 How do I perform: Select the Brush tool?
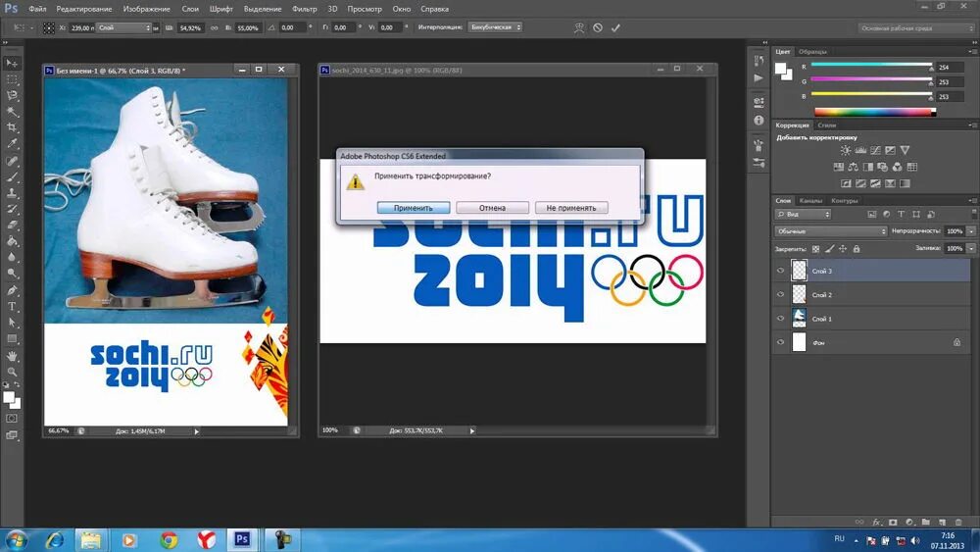12,177
